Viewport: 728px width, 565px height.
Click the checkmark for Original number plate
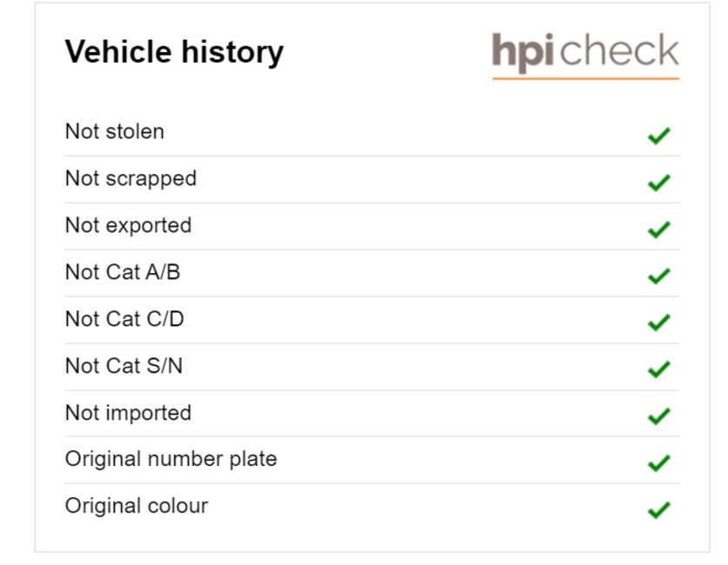click(658, 463)
